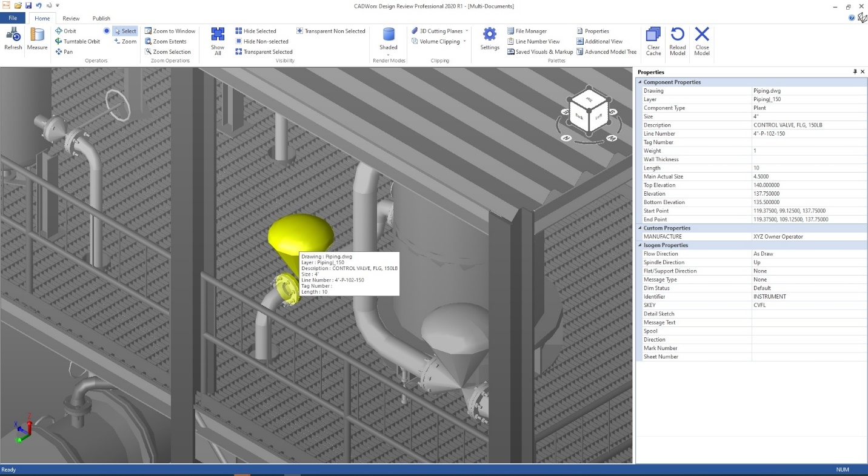Open the Additional View palette
The image size is (868, 476).
599,41
